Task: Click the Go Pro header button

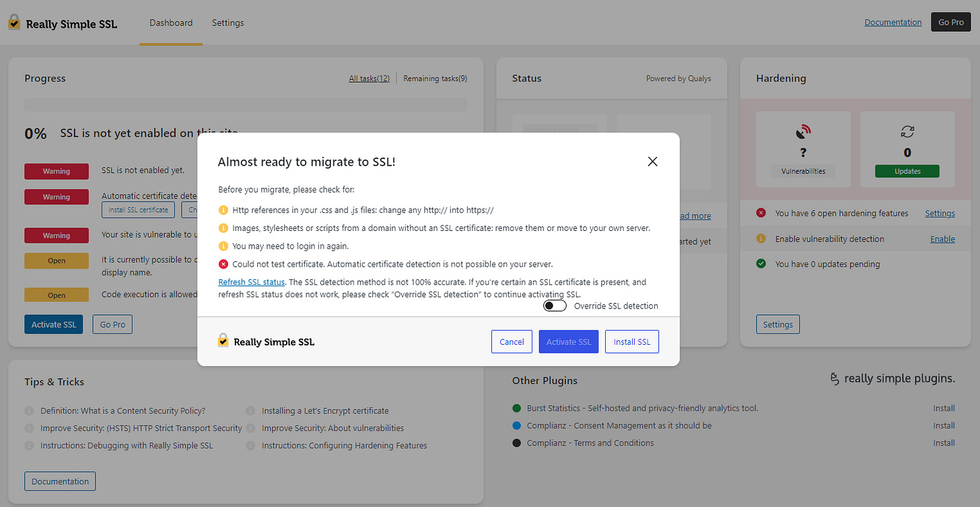Action: [951, 22]
